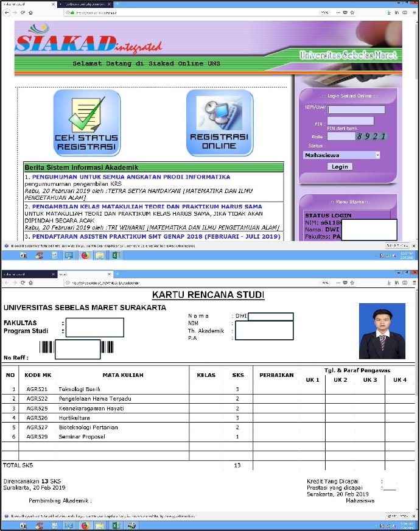This screenshot has height=531, width=420.
Task: Open the Status dropdown showing Mahasiswa
Action: 341,155
